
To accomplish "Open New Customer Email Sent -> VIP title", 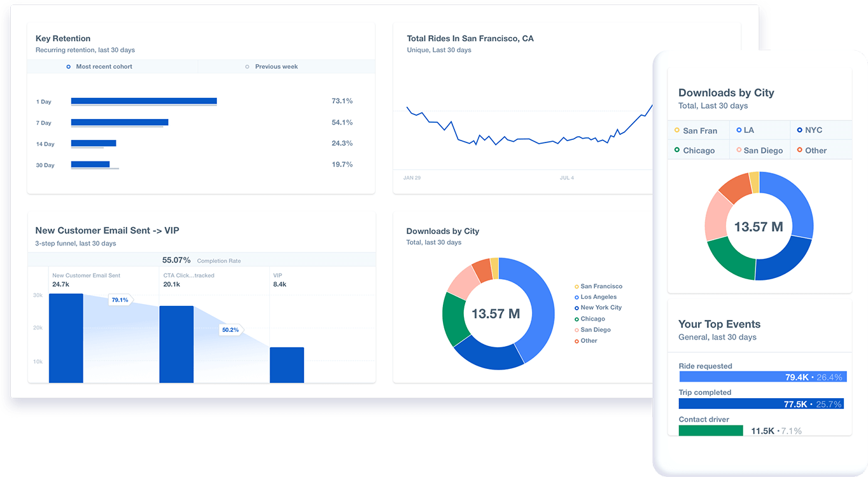I will coord(108,230).
